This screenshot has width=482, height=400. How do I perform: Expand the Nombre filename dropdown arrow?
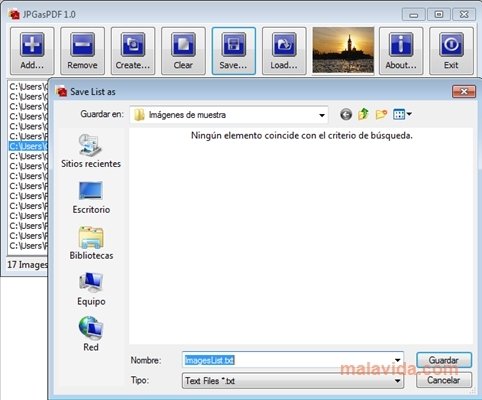397,360
